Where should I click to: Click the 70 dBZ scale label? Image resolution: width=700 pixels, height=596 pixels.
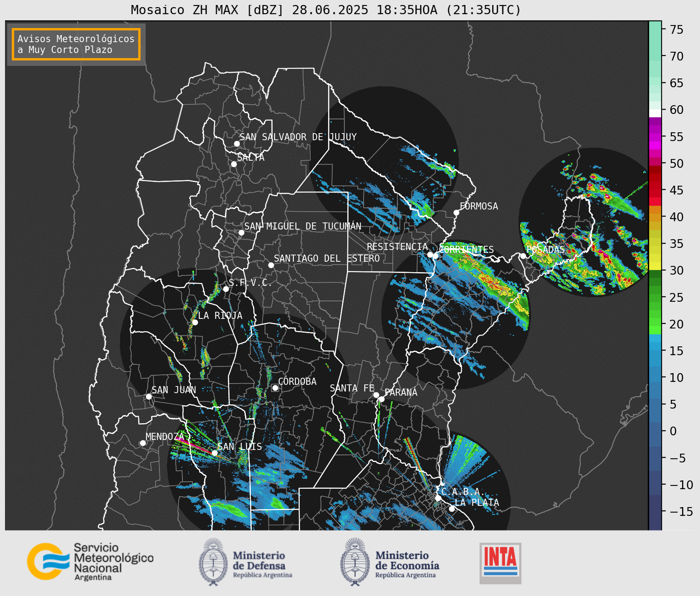[x=677, y=56]
